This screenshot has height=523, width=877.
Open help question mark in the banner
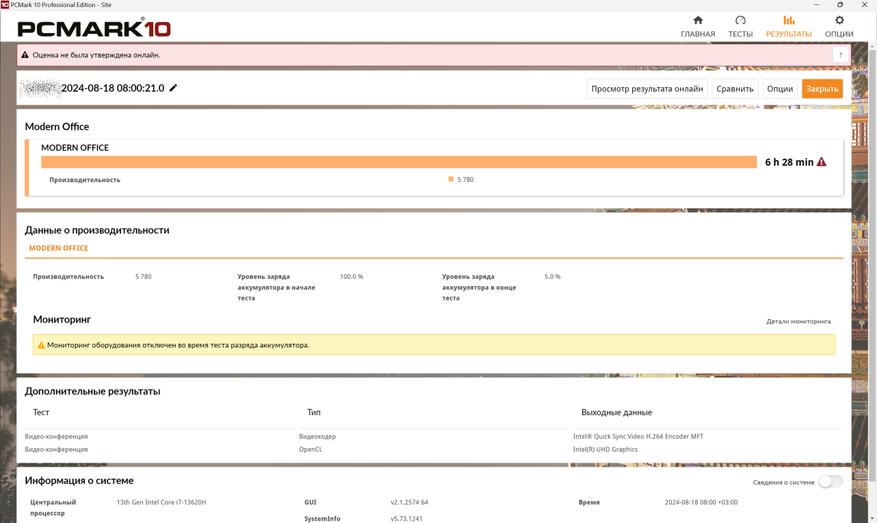(840, 55)
